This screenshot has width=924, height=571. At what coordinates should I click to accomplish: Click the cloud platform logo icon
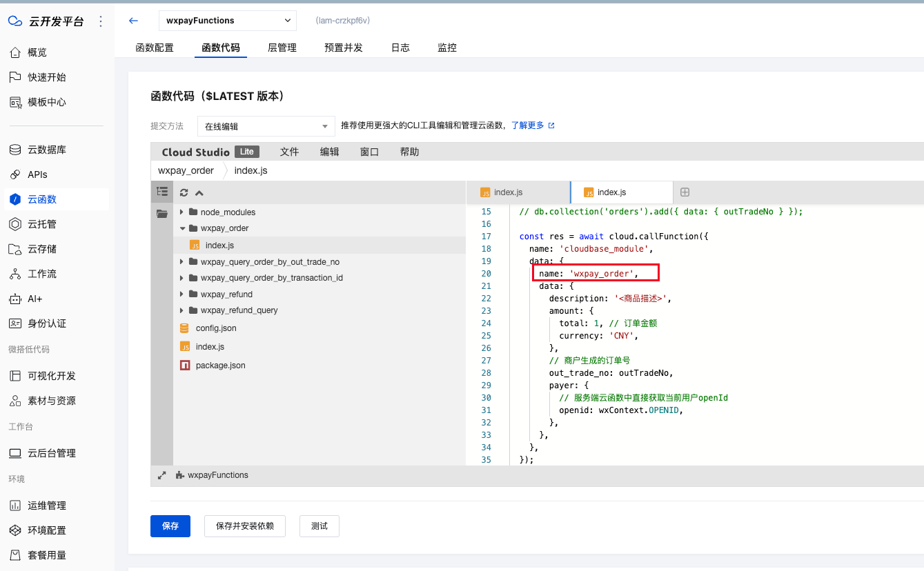[15, 21]
